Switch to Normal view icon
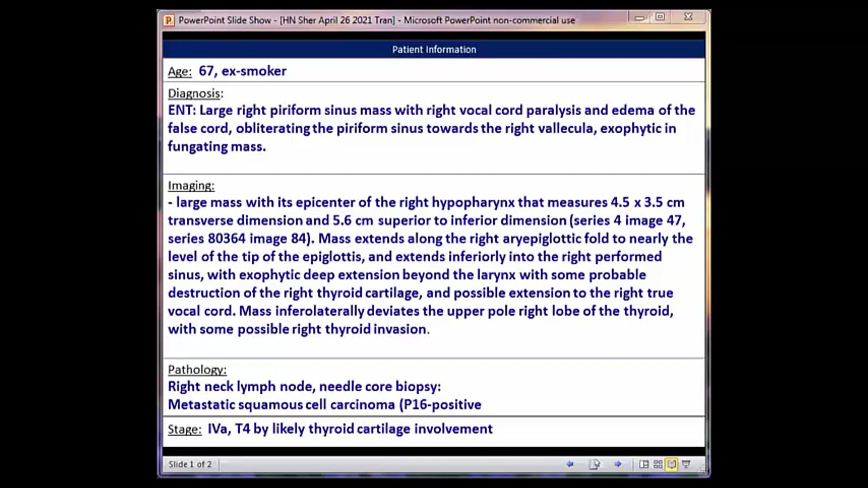 pyautogui.click(x=644, y=464)
